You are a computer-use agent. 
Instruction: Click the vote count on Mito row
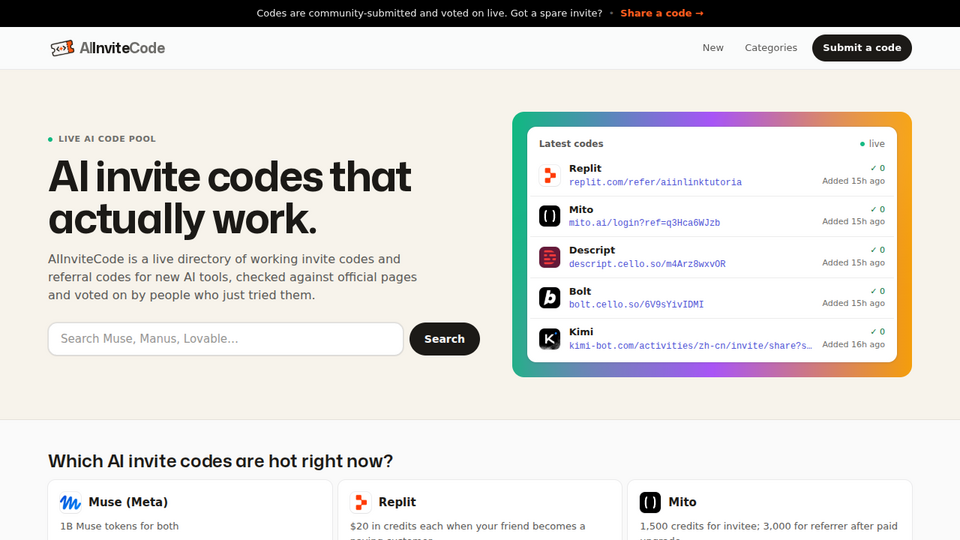[877, 209]
